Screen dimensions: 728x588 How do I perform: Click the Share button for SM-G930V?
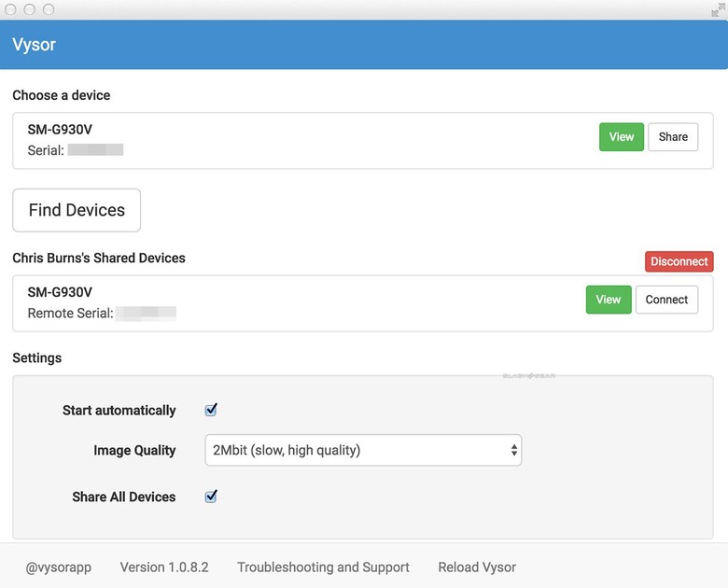[x=673, y=137]
